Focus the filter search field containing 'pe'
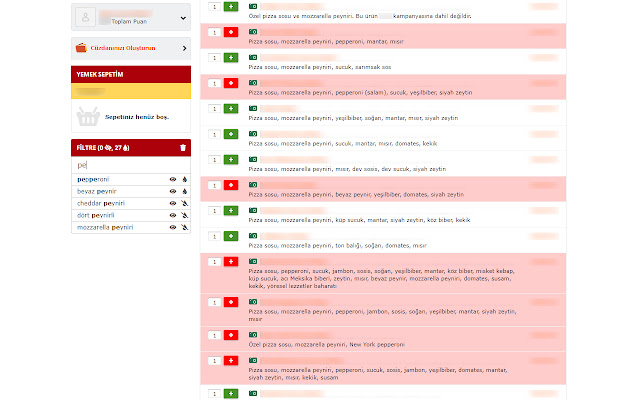Screen dimensions: 640x400 pyautogui.click(x=131, y=165)
